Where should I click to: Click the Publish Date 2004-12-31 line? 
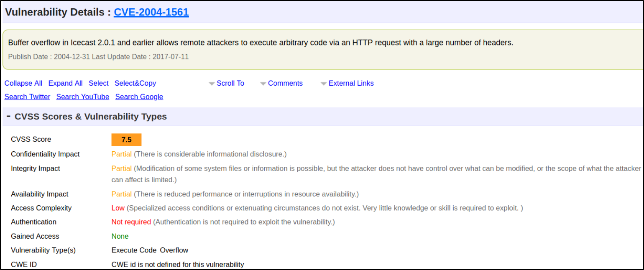pos(98,56)
